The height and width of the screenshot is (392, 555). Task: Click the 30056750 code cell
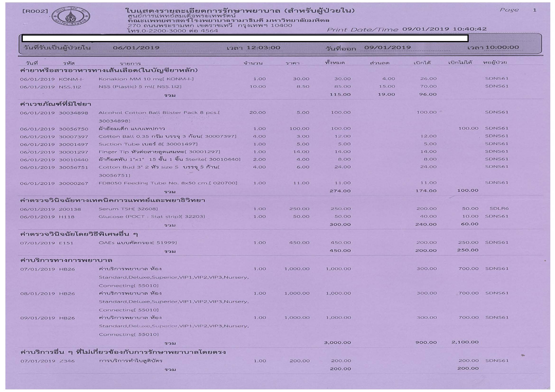point(74,129)
